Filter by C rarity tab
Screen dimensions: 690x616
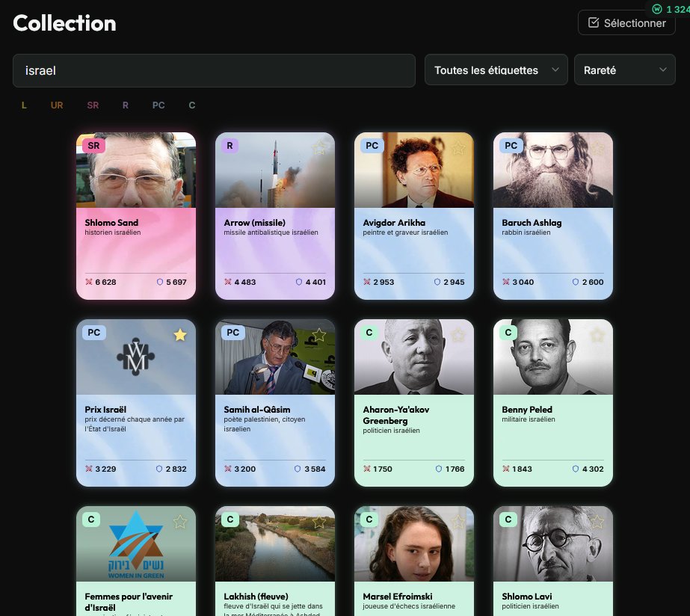(x=192, y=105)
